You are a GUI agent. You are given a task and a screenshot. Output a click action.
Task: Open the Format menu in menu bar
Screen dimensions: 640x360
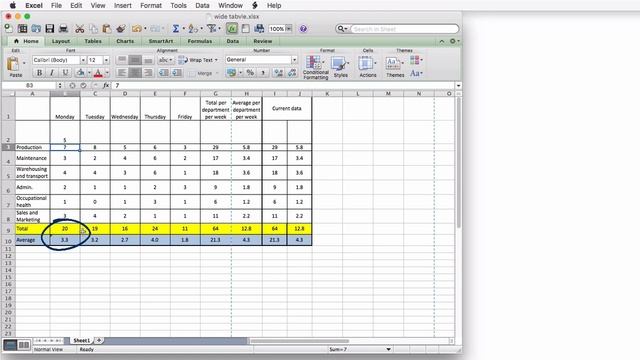point(151,5)
